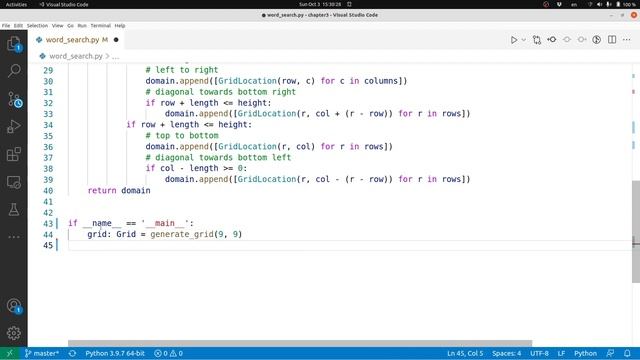
Task: Click '# diagonal towards bottom left' comment
Action: click(x=218, y=158)
